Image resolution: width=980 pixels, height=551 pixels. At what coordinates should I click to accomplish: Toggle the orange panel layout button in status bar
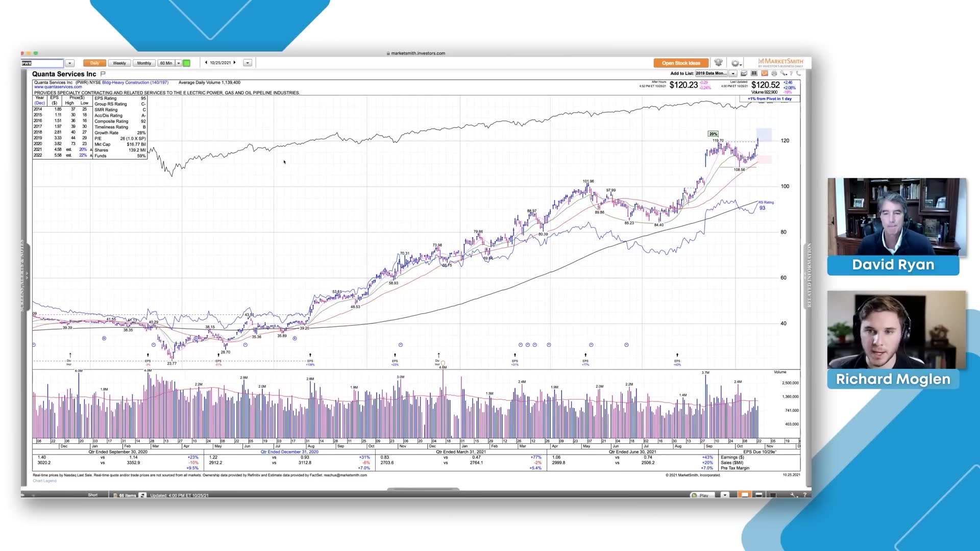745,495
